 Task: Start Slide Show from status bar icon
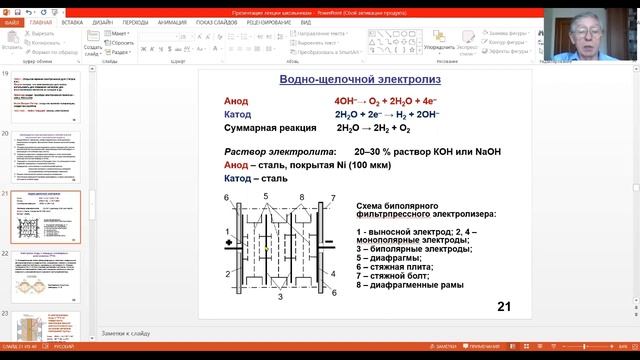pos(553,347)
